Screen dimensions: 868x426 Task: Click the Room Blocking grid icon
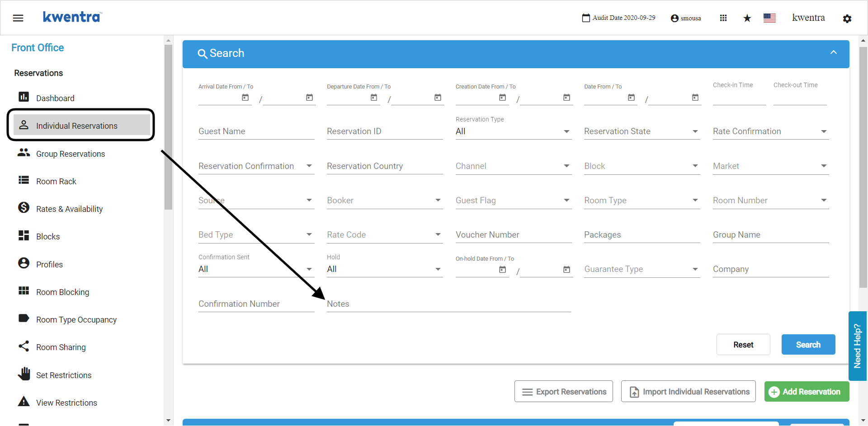[24, 290]
